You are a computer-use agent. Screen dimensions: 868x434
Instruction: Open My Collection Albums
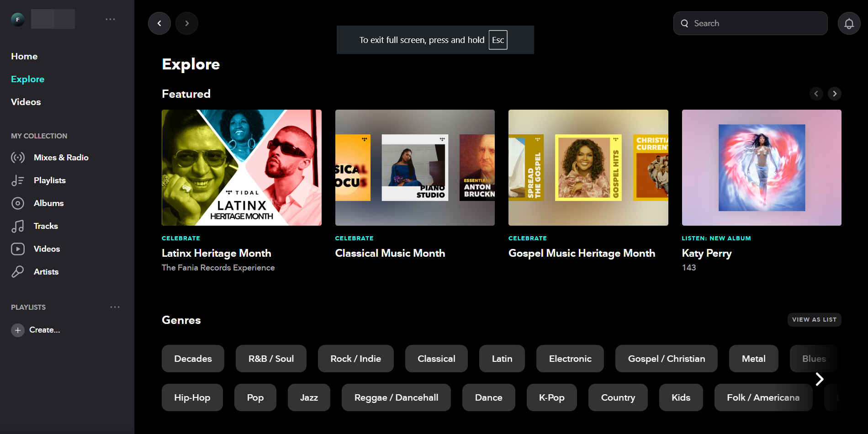(x=49, y=203)
